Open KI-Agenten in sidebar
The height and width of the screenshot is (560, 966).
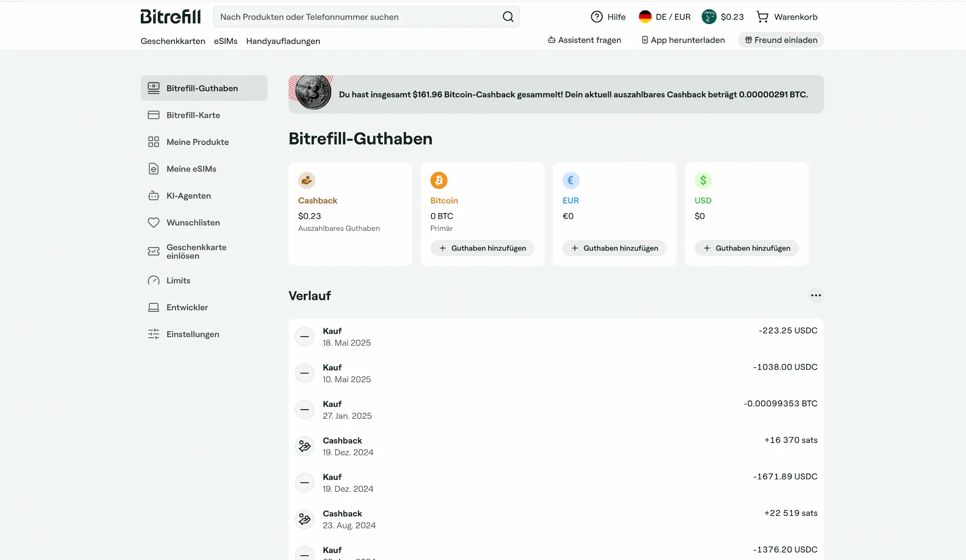(x=204, y=196)
